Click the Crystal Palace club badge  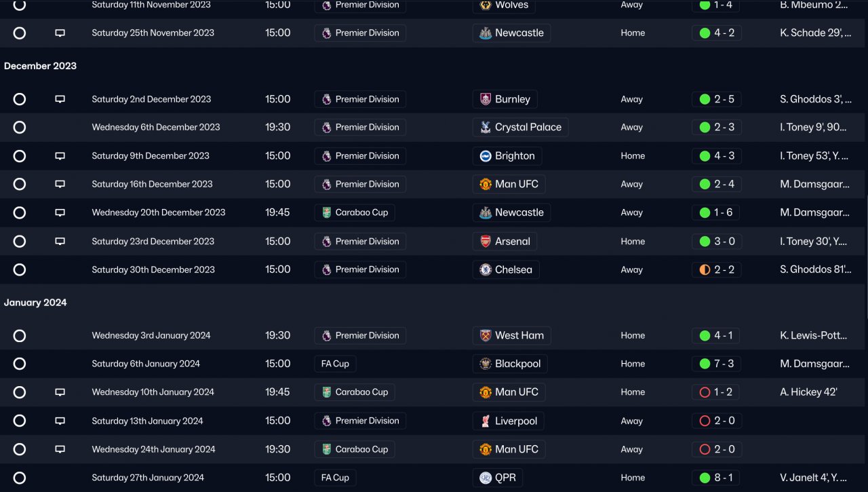[486, 128]
